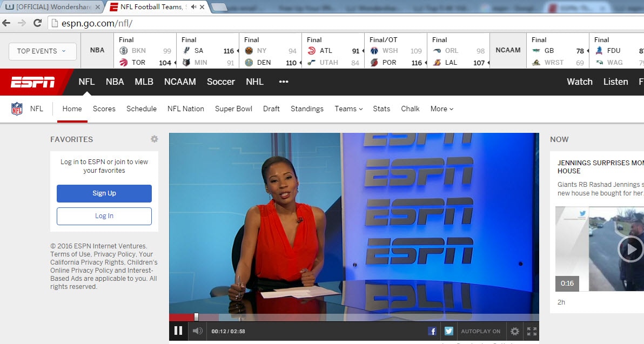Switch to the Home tab
644x344 pixels.
click(x=72, y=109)
